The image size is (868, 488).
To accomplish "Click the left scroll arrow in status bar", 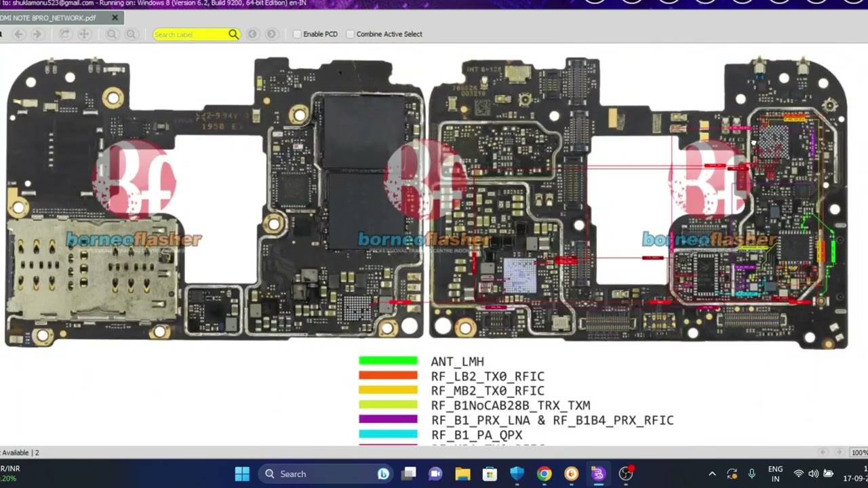I will click(823, 452).
